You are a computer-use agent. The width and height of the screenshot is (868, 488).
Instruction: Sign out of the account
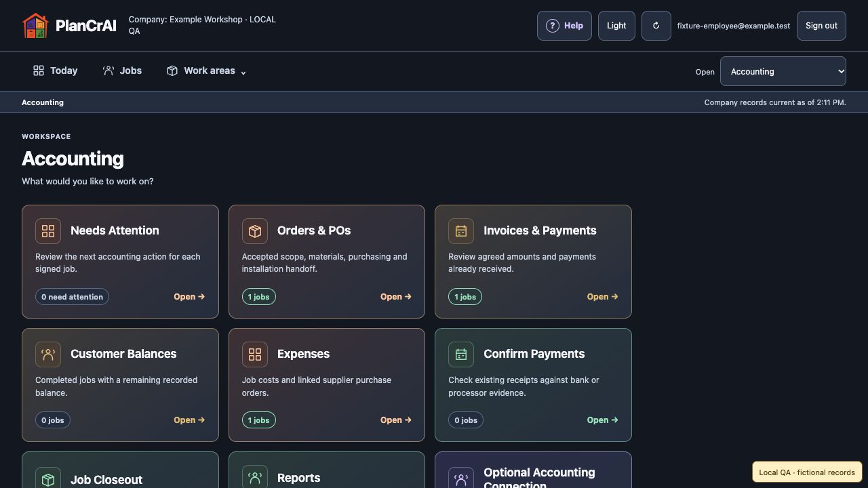click(821, 26)
